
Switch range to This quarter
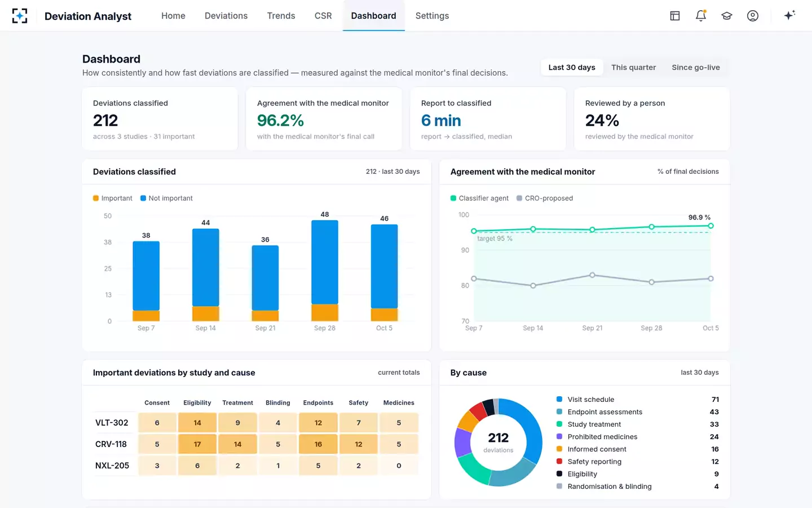(633, 67)
